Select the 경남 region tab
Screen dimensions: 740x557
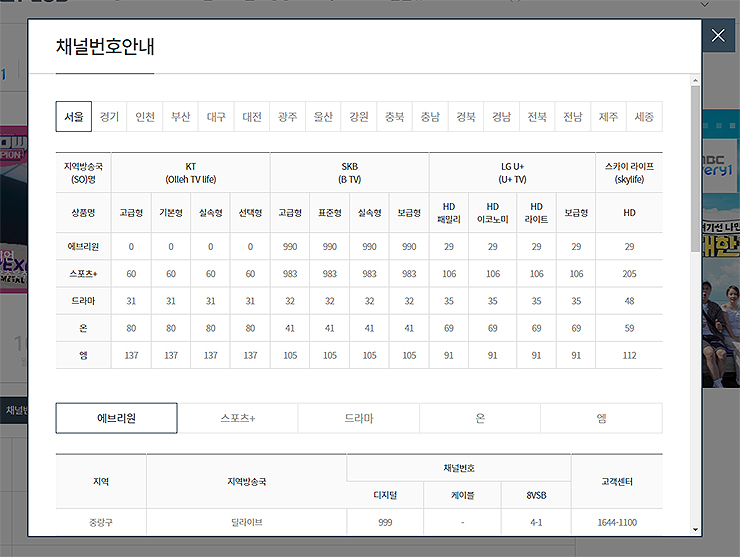coord(501,117)
